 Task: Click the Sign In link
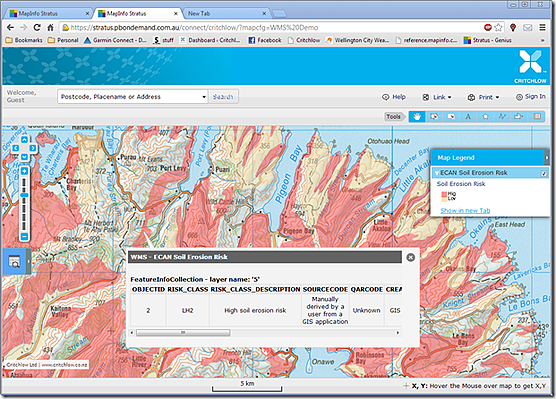click(530, 97)
